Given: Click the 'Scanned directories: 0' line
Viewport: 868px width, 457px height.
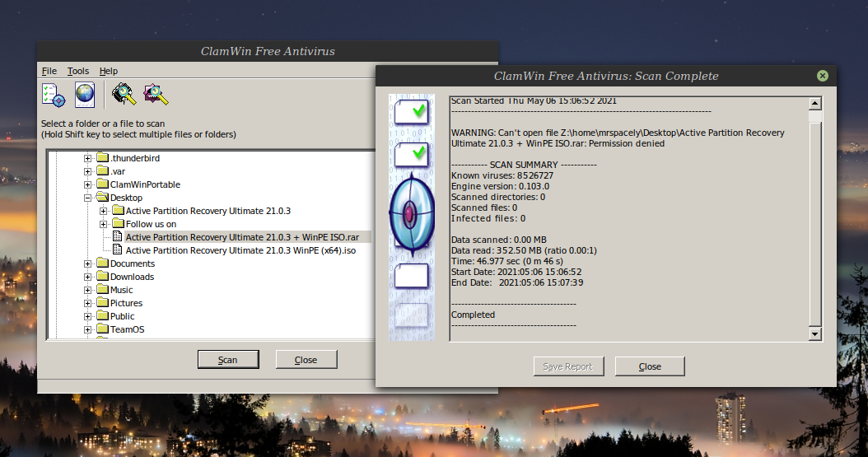Looking at the screenshot, I should point(498,197).
